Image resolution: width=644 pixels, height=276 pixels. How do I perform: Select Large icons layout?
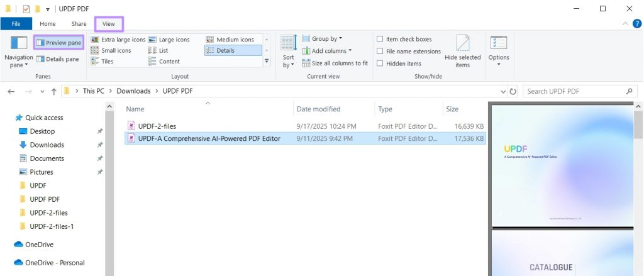click(x=169, y=40)
